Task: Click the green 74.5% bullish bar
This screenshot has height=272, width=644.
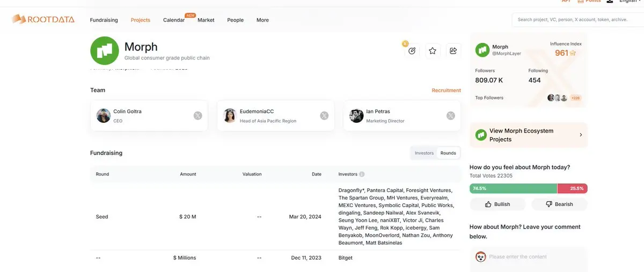Action: pos(513,188)
